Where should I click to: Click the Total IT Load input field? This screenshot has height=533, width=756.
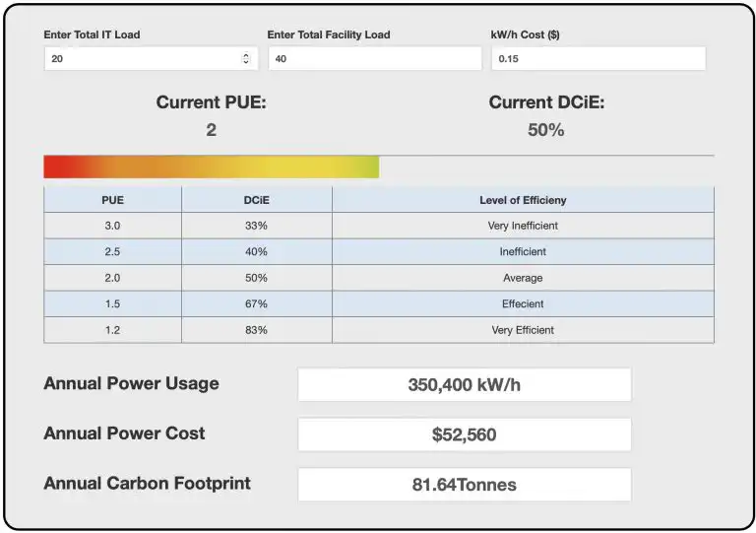coord(151,58)
